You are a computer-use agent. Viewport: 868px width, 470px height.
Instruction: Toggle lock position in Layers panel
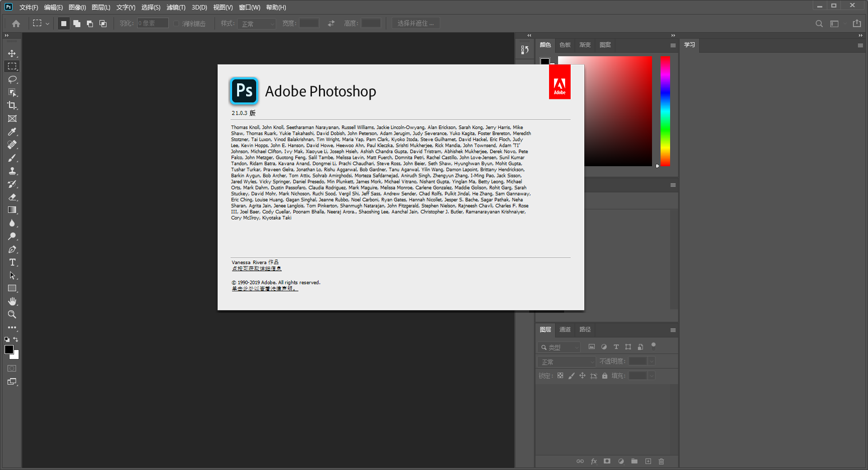(582, 376)
